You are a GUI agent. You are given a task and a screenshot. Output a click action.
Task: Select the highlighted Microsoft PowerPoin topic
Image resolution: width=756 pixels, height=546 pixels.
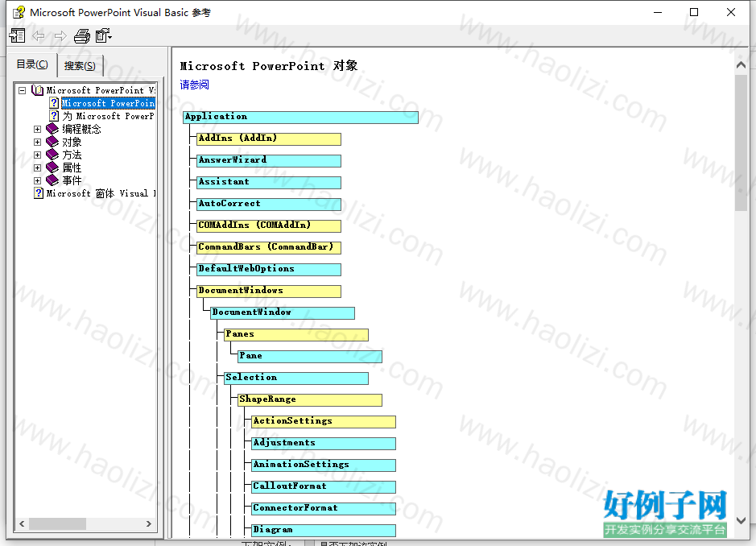coord(108,103)
